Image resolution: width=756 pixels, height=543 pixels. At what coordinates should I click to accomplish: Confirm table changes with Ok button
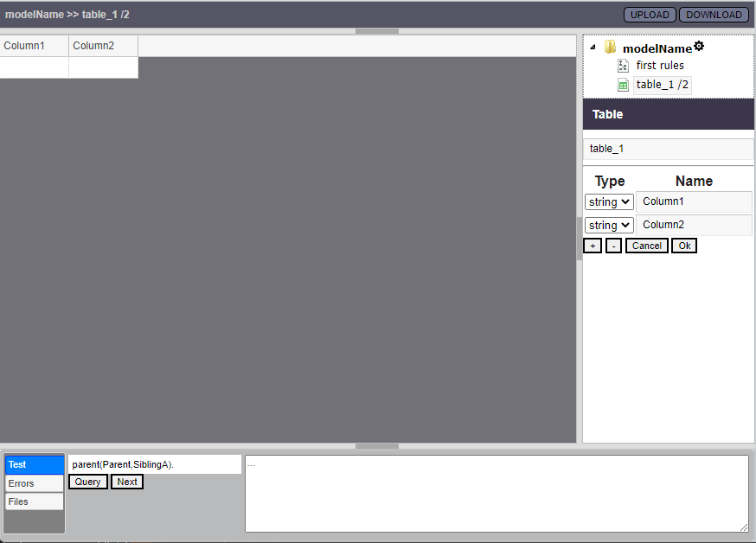tap(684, 246)
